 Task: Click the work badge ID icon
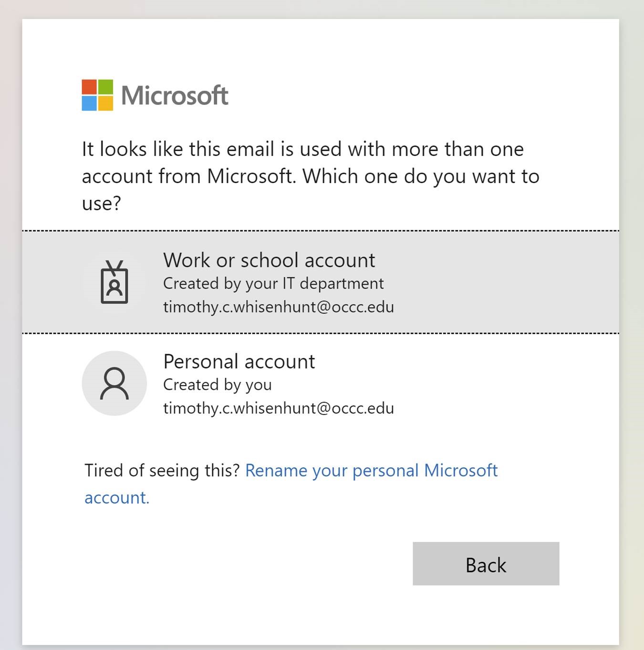114,282
